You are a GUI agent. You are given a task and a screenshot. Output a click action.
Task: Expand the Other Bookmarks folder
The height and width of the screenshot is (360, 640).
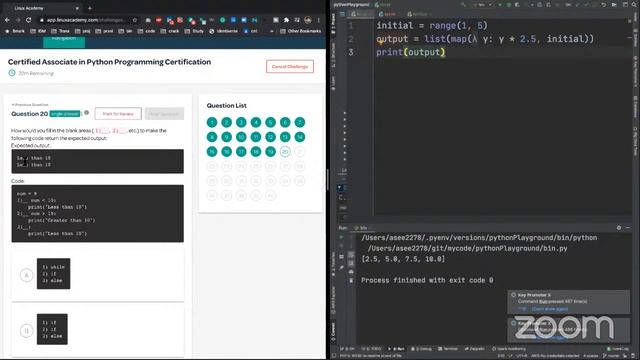pyautogui.click(x=301, y=31)
